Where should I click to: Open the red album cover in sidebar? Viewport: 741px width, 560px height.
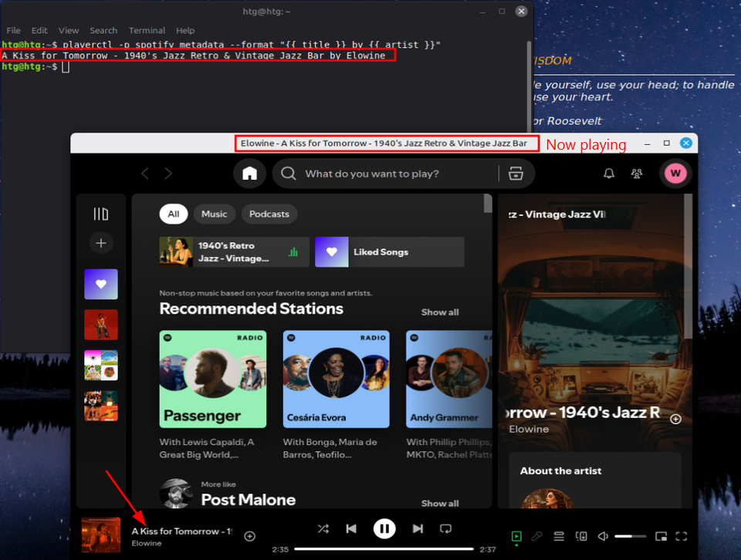[x=100, y=325]
